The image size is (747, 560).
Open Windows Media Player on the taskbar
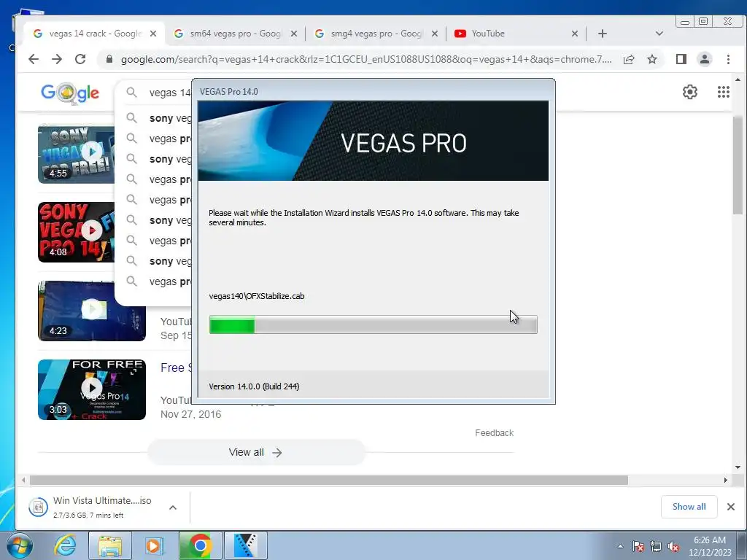(x=153, y=545)
